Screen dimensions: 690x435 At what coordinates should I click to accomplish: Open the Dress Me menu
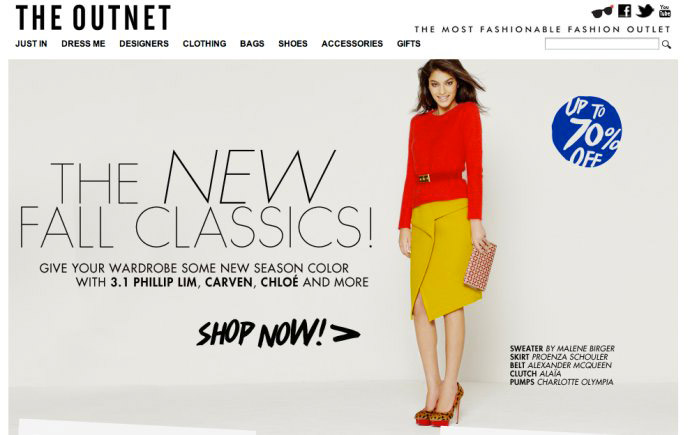click(x=83, y=44)
